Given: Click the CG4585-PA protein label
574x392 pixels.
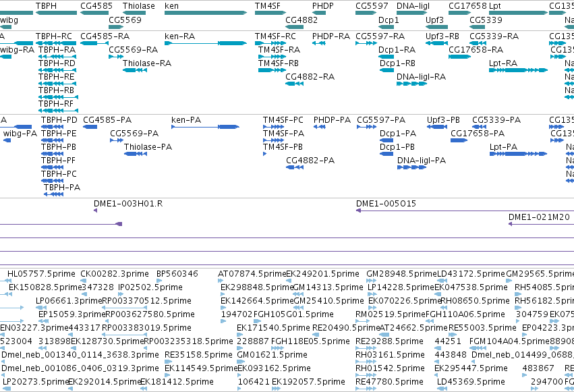Looking at the screenshot, I should point(107,120).
